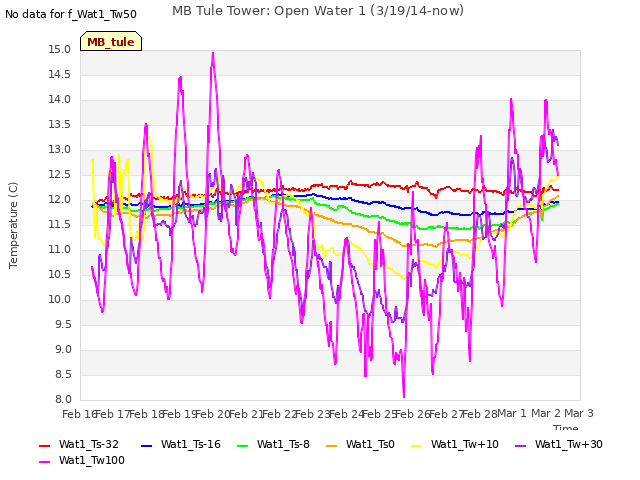Screen dimensions: 640x480
Task: Click the Feb 22 x-axis date label
Action: click(x=279, y=414)
